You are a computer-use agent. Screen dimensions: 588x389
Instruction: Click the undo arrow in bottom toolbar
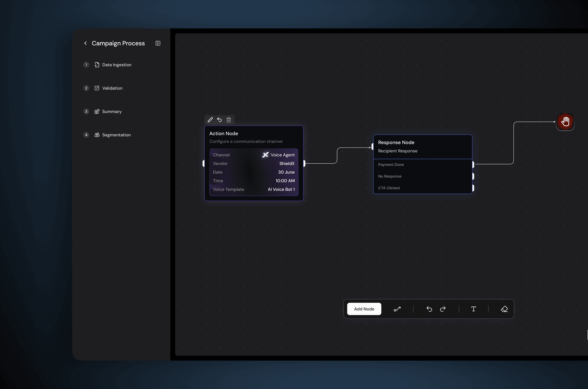tap(429, 309)
